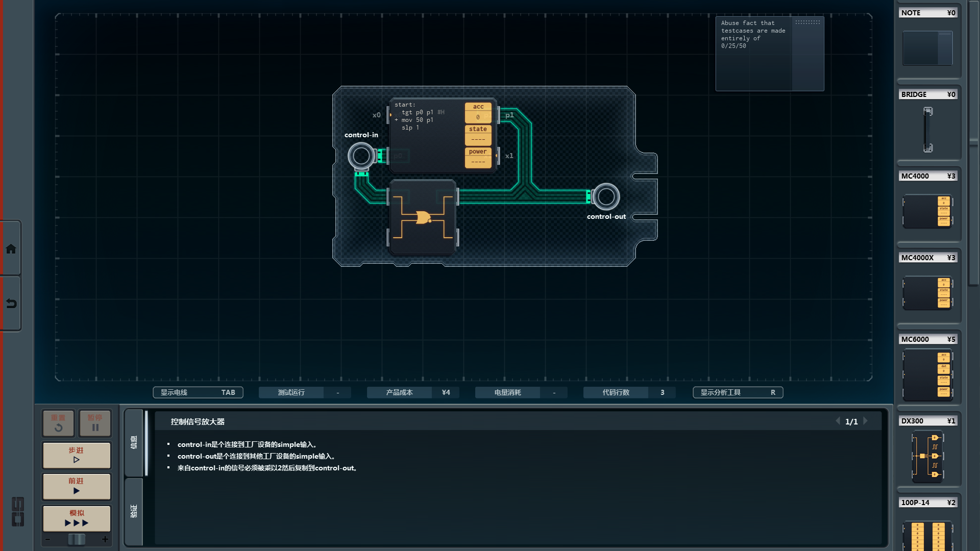Click the back arrow icon in left sidebar
Screen dimensions: 980x551
pos(11,304)
